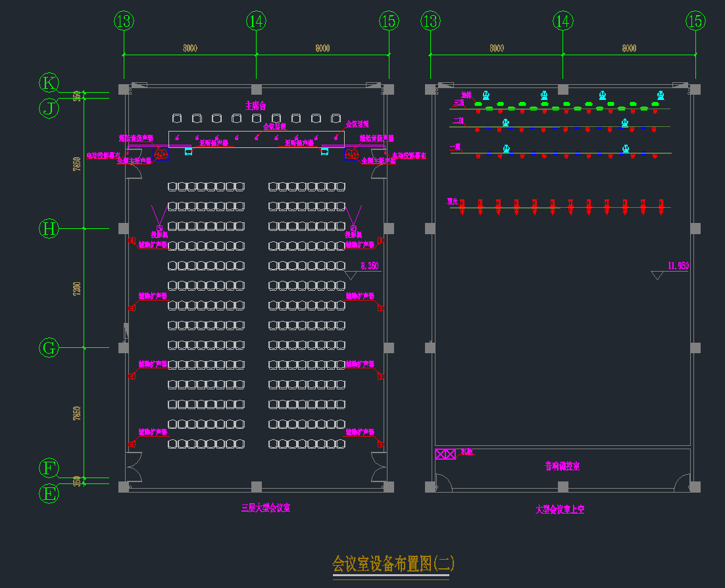The height and width of the screenshot is (588, 725).
Task: Select the right full-range main speaker symbol
Action: (x=351, y=153)
